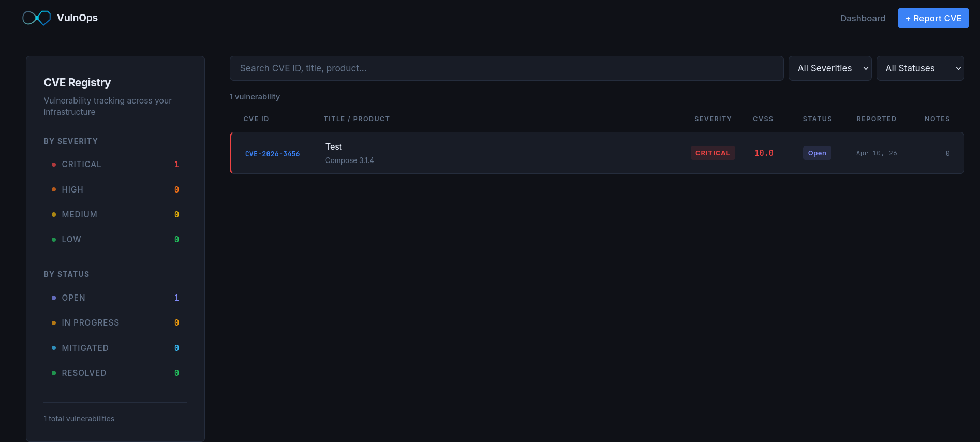Click the red CVSS score 10.0
This screenshot has height=442, width=980.
[764, 153]
